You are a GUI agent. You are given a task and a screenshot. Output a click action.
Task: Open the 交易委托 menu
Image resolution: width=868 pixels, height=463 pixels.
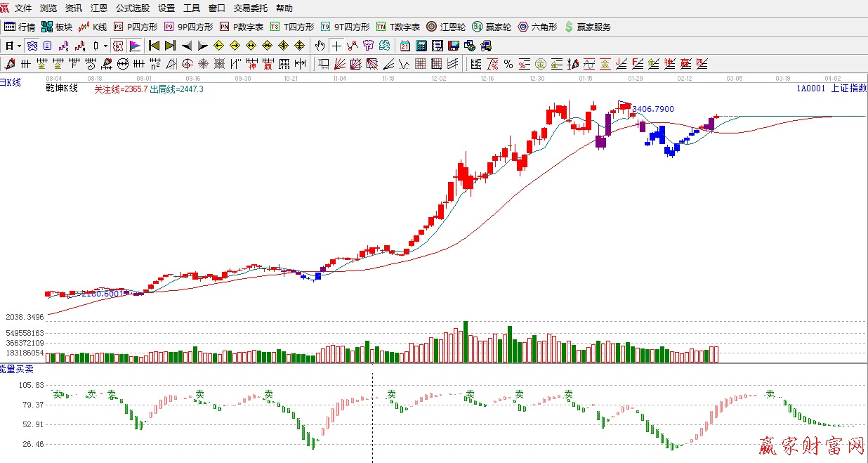tap(251, 8)
